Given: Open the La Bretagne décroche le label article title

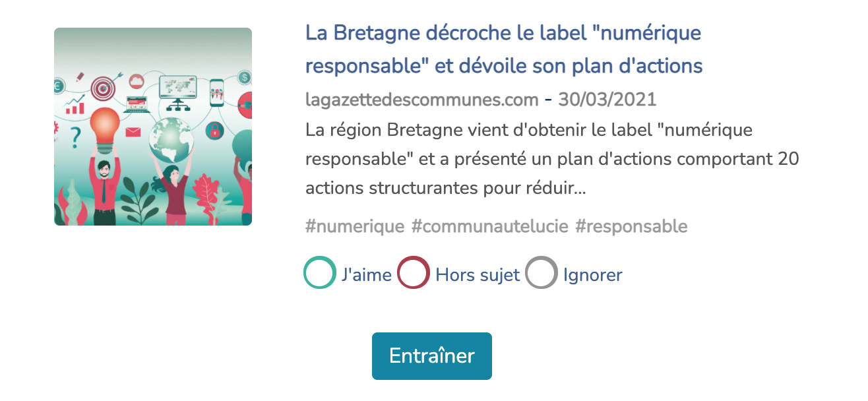Looking at the screenshot, I should (504, 49).
